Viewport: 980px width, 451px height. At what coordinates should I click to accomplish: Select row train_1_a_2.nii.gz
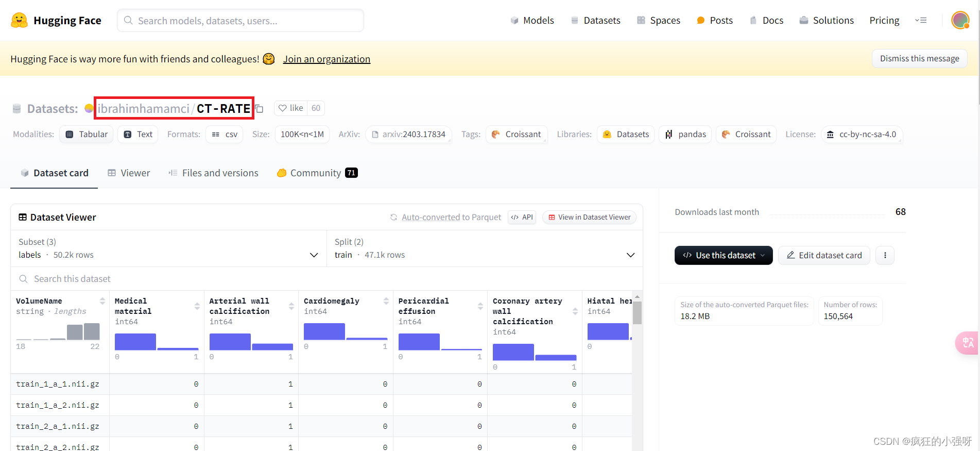point(321,406)
